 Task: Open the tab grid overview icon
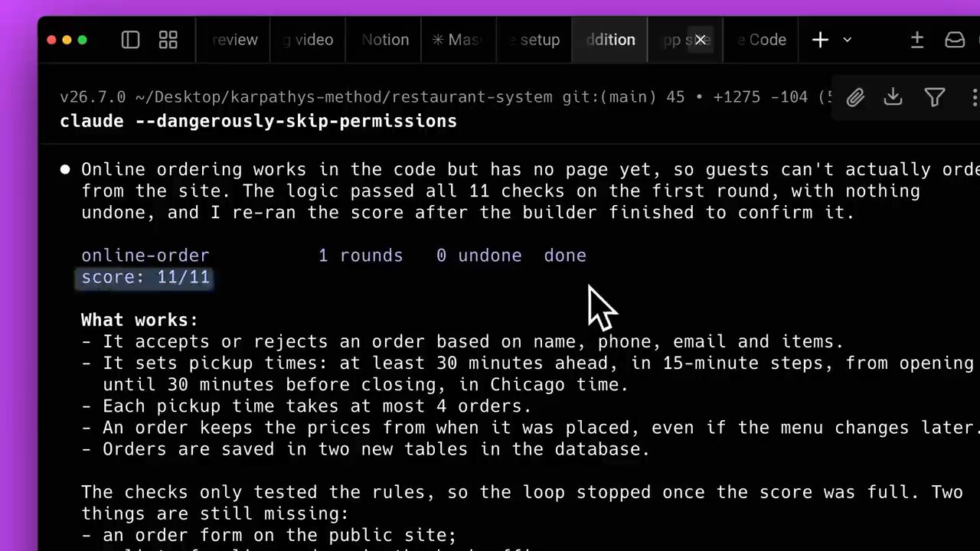pos(168,40)
